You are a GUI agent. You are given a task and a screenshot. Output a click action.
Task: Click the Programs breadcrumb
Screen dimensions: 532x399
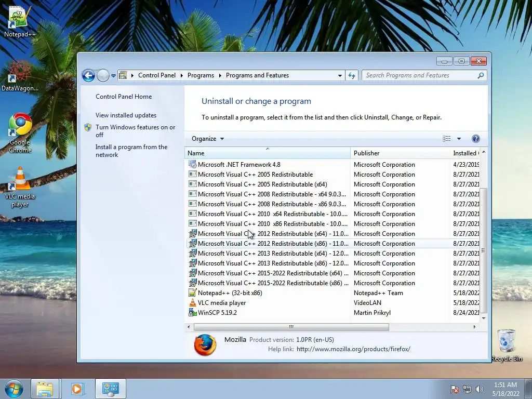tap(201, 75)
